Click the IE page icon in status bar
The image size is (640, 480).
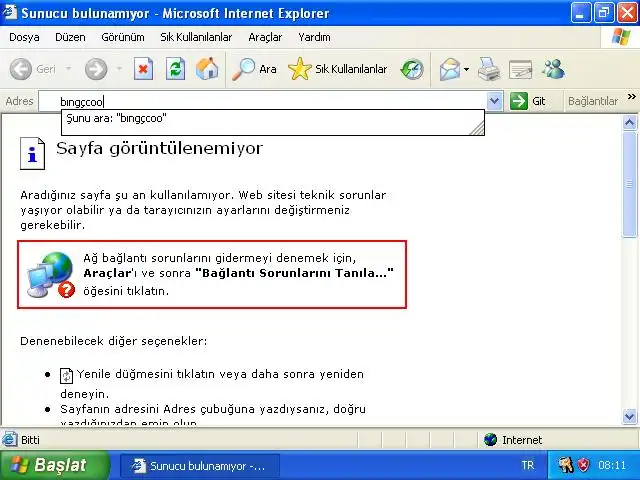[x=9, y=440]
